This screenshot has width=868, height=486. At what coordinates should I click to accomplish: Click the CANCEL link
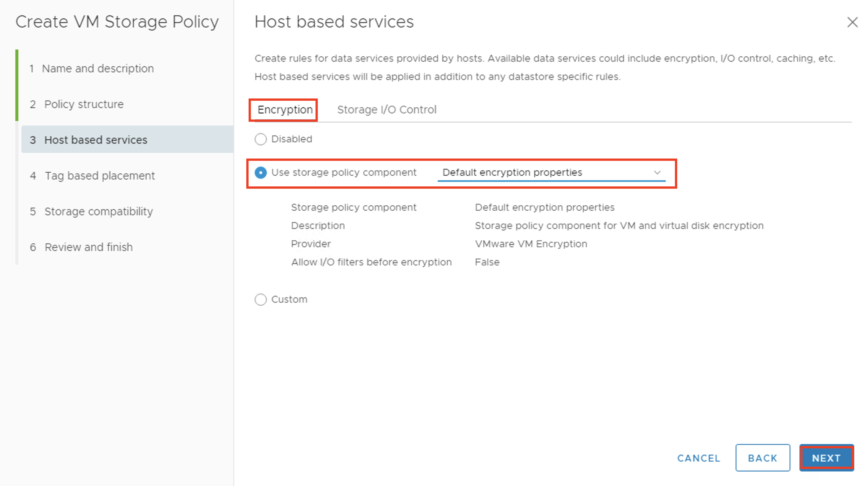click(699, 458)
